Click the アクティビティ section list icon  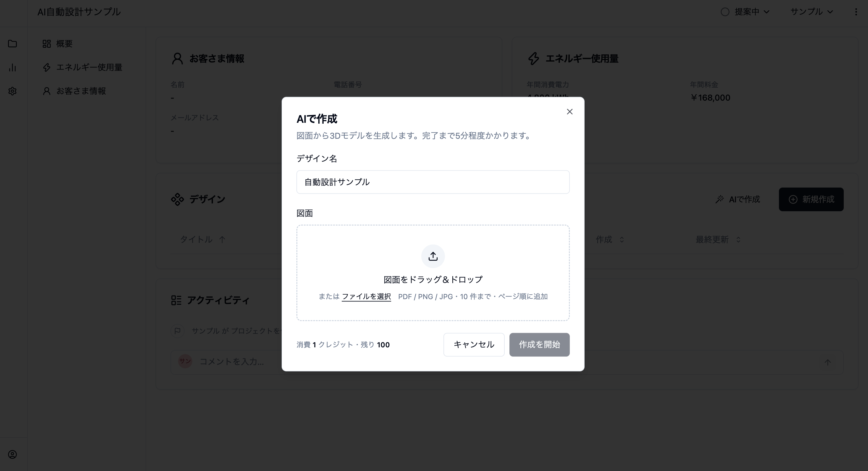(176, 300)
